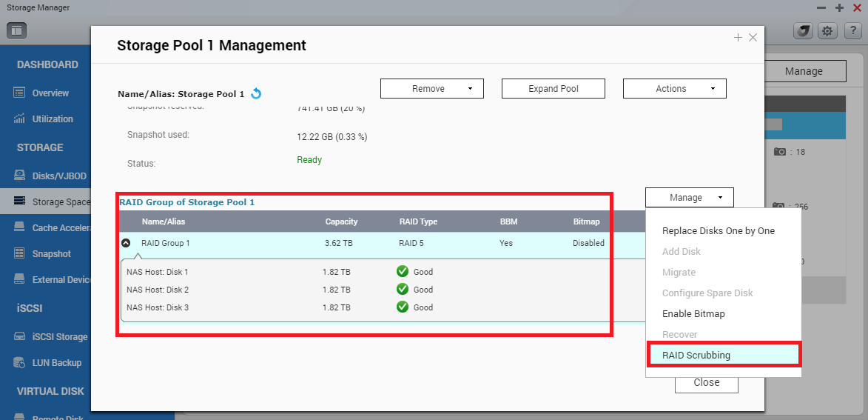Screen dimensions: 868x420
Task: Open the background tasks icon in top bar
Action: point(803,30)
